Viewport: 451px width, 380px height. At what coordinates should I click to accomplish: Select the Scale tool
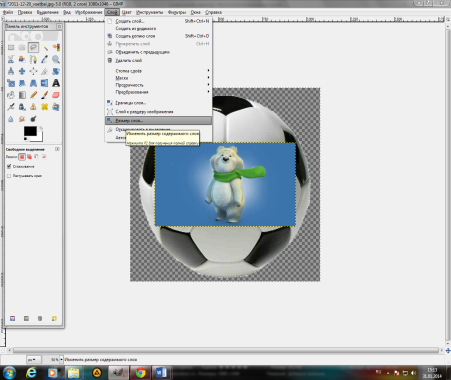[x=11, y=83]
